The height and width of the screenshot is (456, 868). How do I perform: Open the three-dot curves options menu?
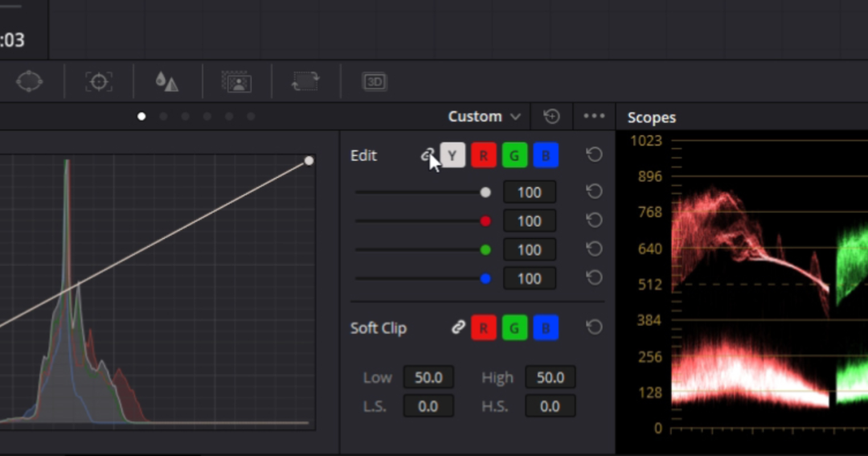coord(594,117)
